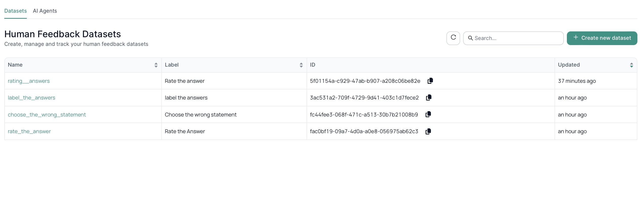Open the choose_the_wrong_statement dataset
The height and width of the screenshot is (197, 644).
[x=47, y=115]
